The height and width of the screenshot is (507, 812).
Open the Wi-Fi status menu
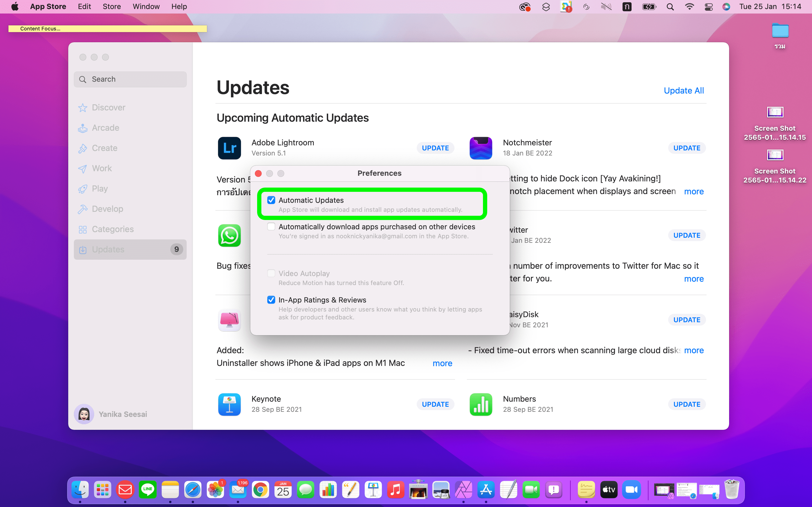point(689,7)
